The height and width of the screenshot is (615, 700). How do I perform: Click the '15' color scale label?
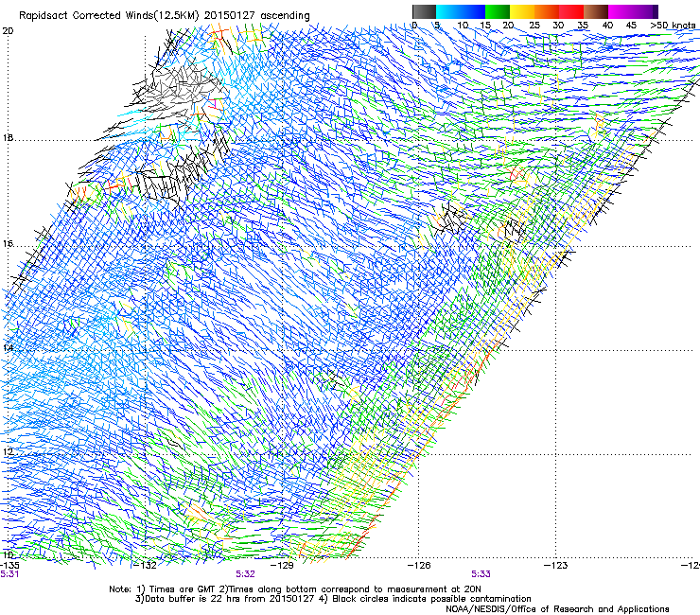[485, 26]
